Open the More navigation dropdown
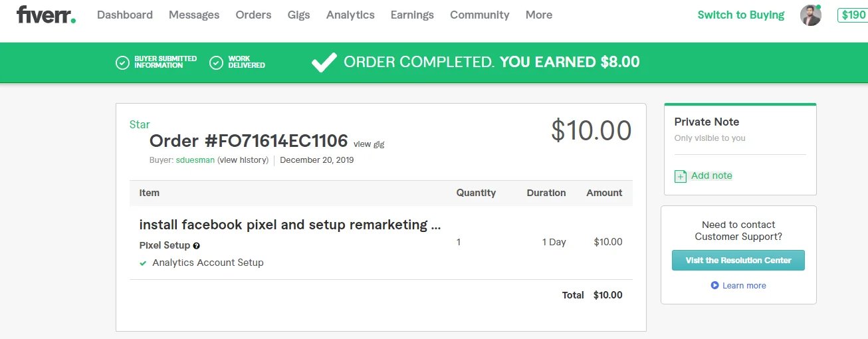 tap(538, 15)
